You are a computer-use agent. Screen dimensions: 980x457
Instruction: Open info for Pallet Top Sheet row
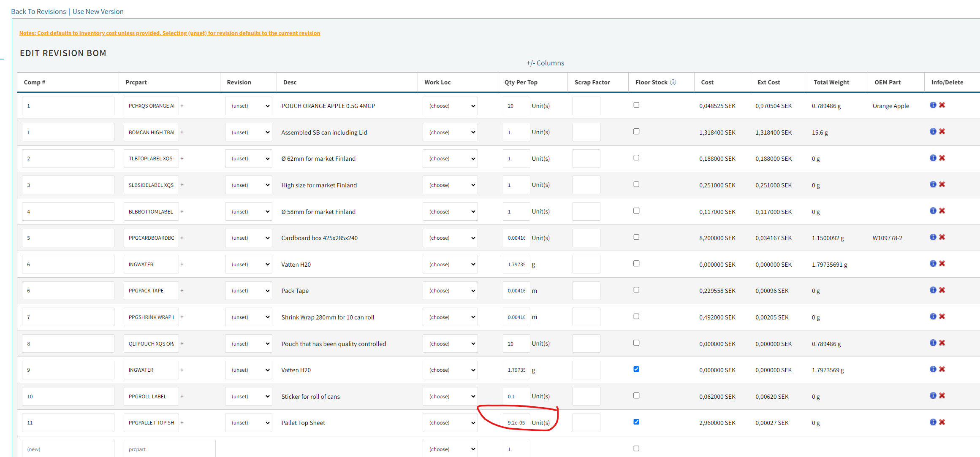(x=933, y=422)
